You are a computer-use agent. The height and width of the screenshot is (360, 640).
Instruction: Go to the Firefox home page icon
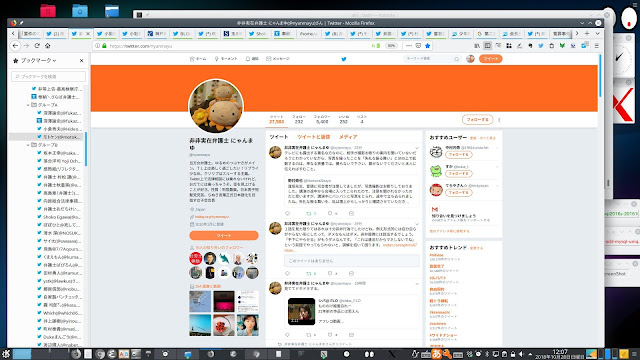(x=48, y=46)
